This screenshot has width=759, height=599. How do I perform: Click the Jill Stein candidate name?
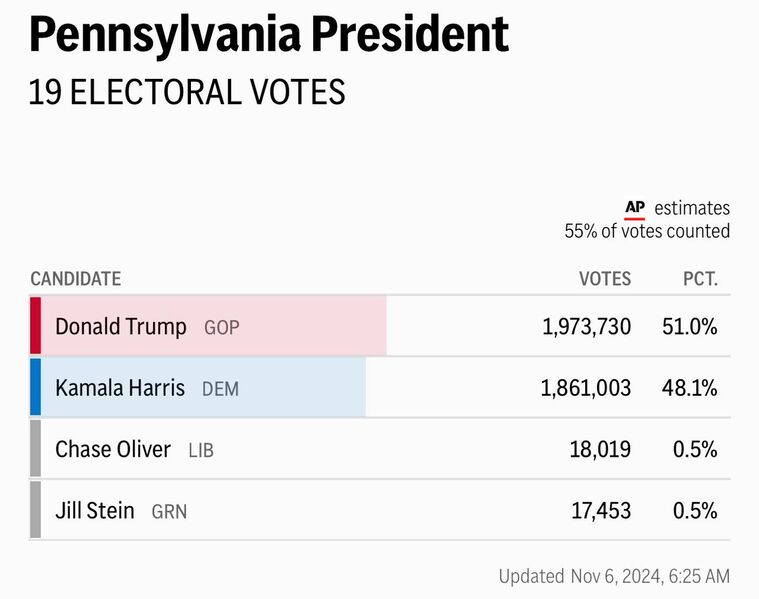pyautogui.click(x=95, y=511)
